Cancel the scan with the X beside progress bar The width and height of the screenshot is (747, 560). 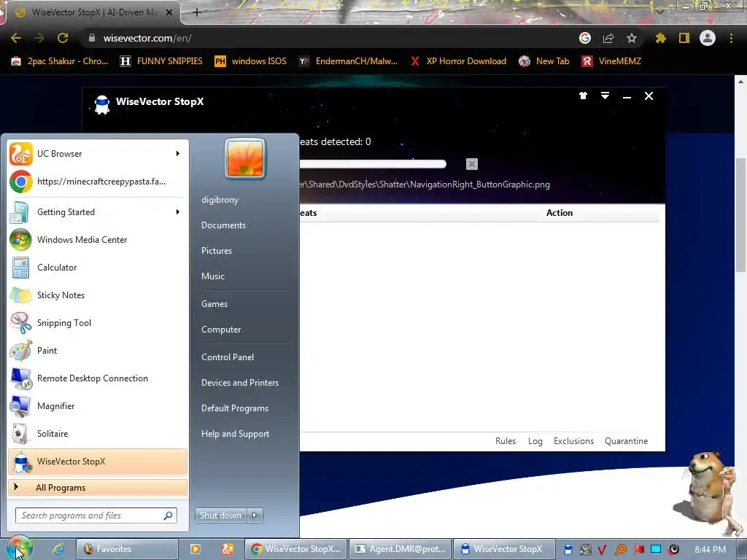[472, 164]
